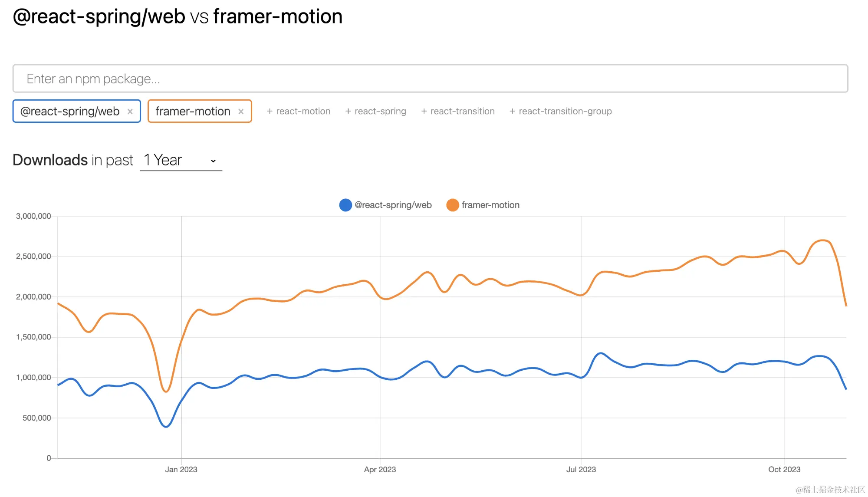Toggle the orange framer-motion legend dot

tap(453, 205)
